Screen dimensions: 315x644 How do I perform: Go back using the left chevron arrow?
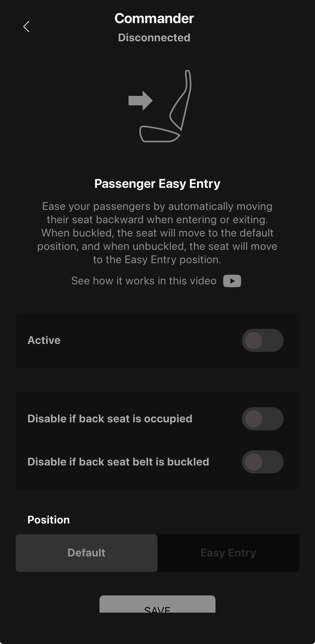click(x=26, y=27)
